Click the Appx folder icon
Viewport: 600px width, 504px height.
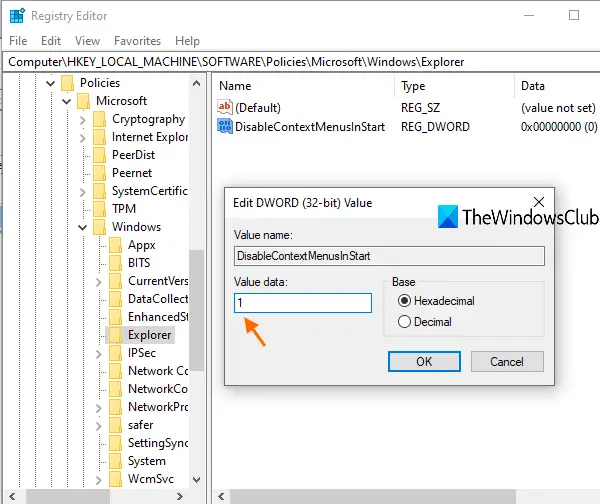[x=116, y=245]
